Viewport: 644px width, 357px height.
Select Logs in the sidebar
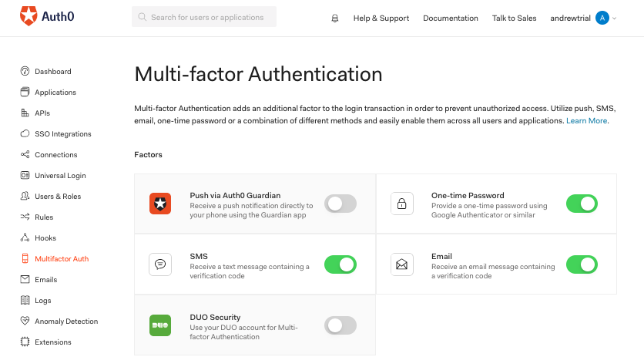(43, 301)
